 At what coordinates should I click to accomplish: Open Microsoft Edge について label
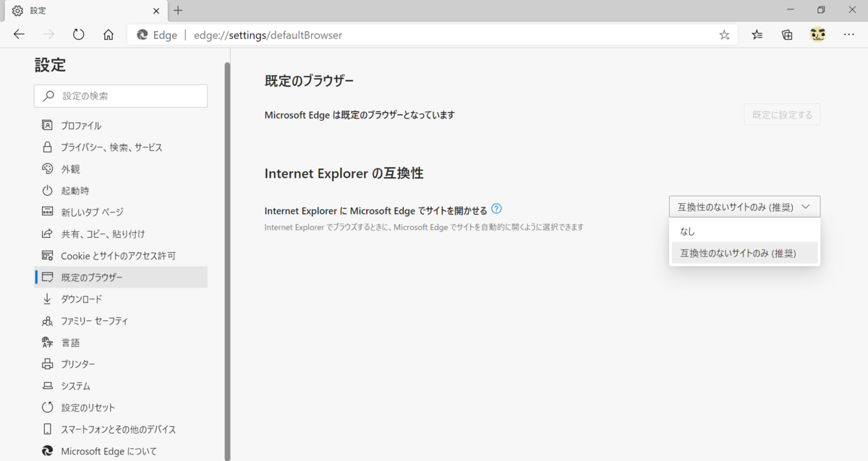tap(109, 451)
